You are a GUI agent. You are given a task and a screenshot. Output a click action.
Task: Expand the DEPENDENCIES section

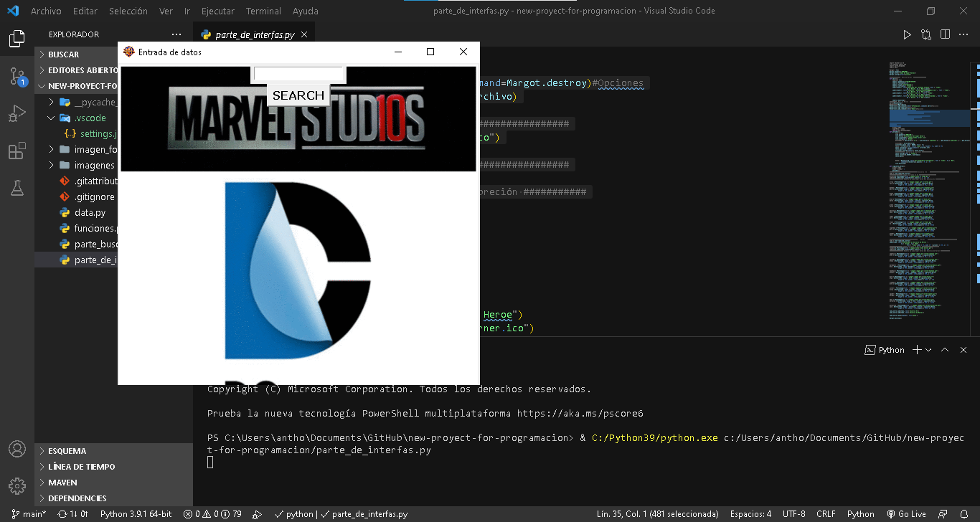point(113,498)
